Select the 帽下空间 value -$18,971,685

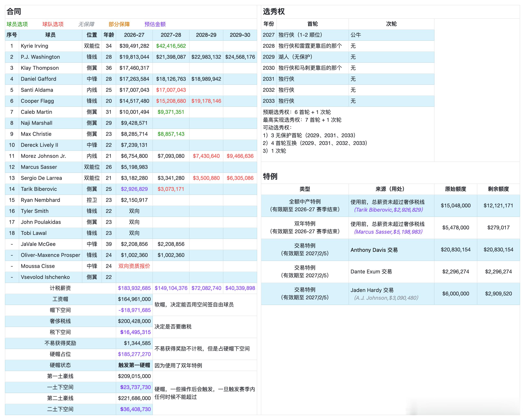click(x=134, y=310)
